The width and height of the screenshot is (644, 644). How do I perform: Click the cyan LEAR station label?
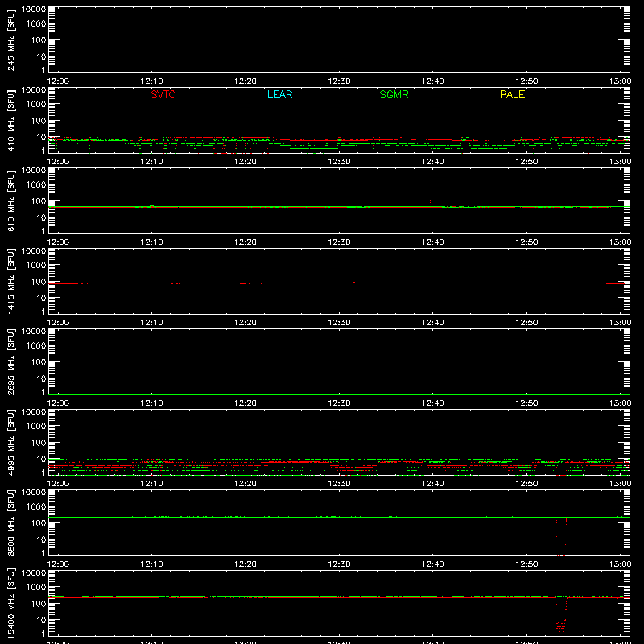pyautogui.click(x=279, y=94)
